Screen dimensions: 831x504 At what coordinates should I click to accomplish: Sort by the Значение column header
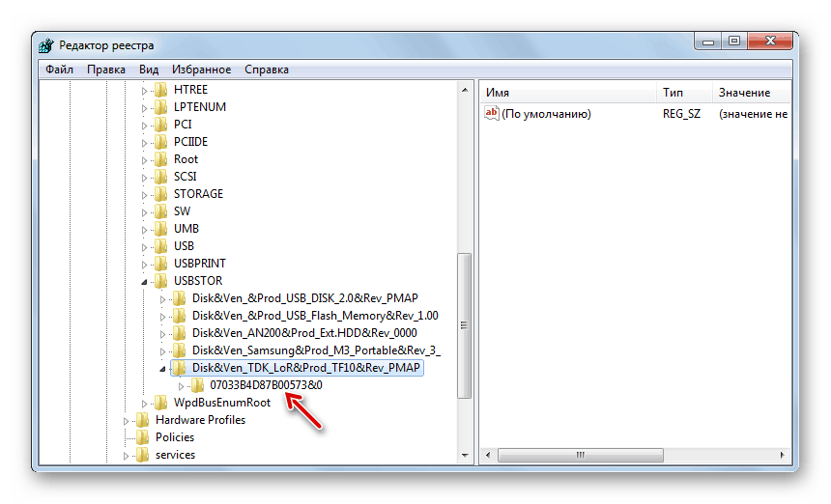pos(752,93)
